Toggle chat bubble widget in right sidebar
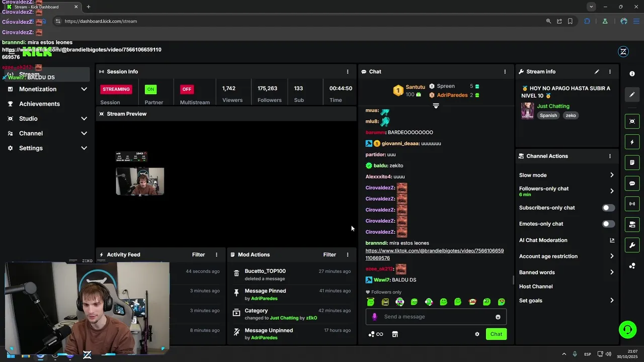Screen dimensions: 644x362 (632, 184)
